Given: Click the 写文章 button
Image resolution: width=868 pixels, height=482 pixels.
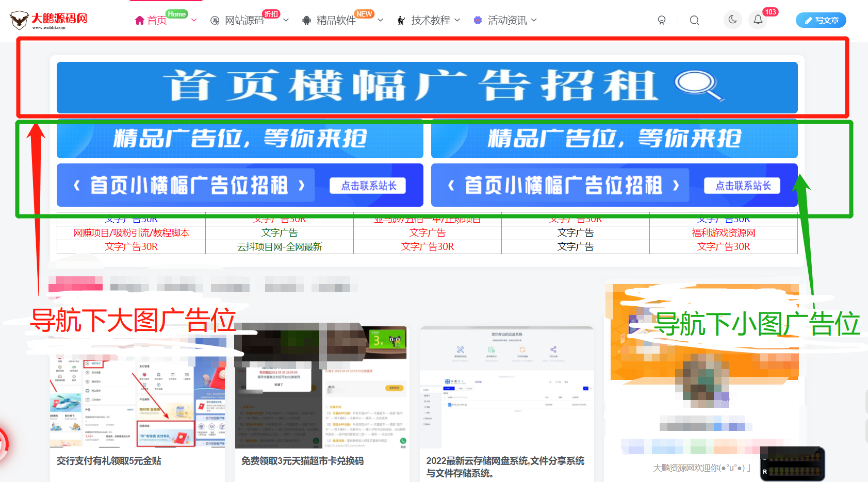Looking at the screenshot, I should tap(821, 20).
